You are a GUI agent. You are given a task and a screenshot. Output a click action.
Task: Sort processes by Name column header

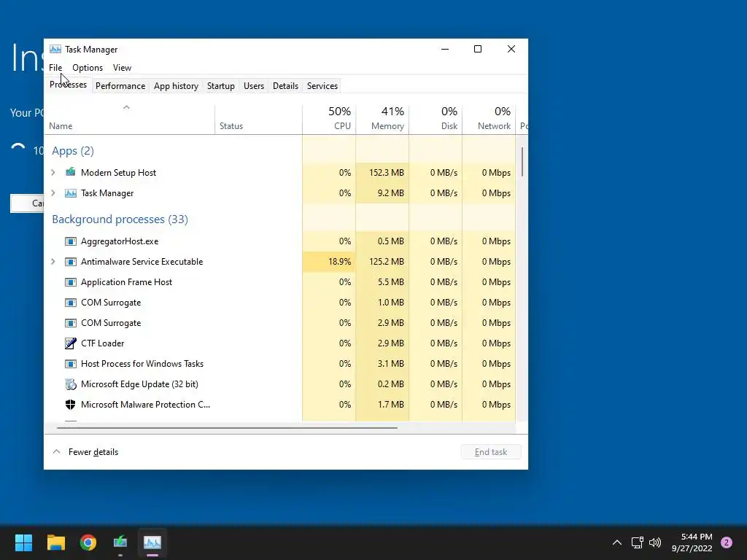coord(130,119)
